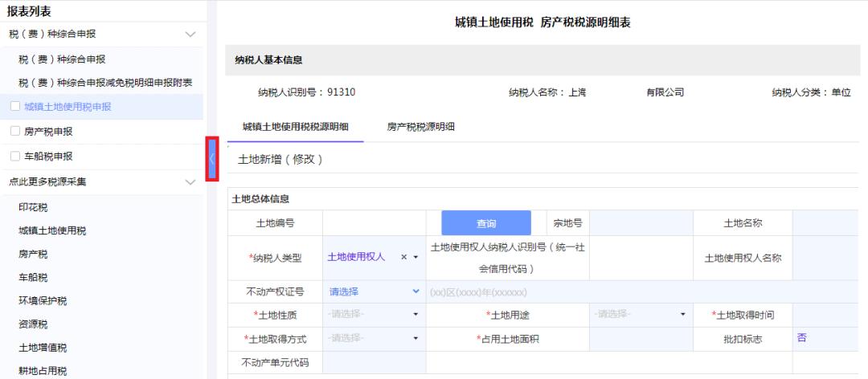
Task: Switch to the 房产税税源明细 tab
Action: pyautogui.click(x=420, y=127)
